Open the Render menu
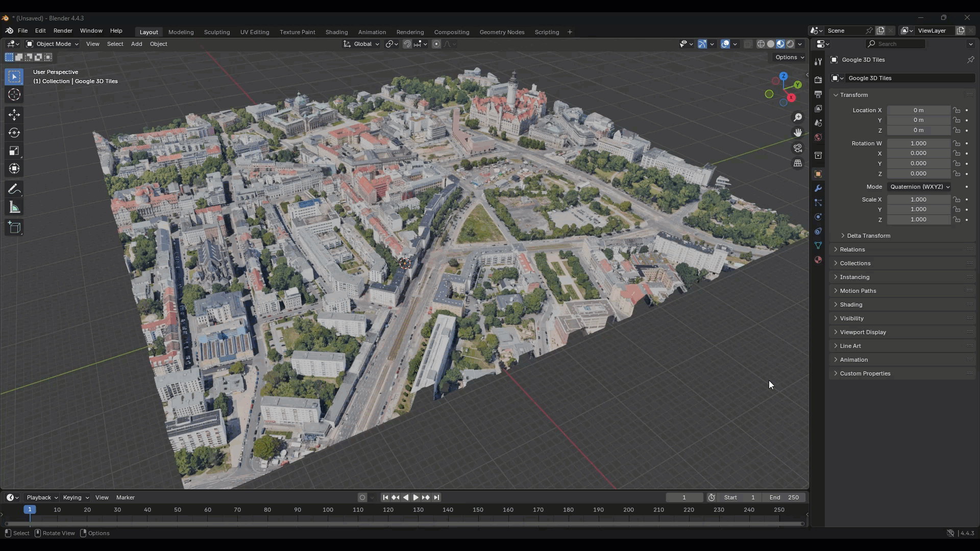Viewport: 980px width, 551px height. [x=63, y=31]
